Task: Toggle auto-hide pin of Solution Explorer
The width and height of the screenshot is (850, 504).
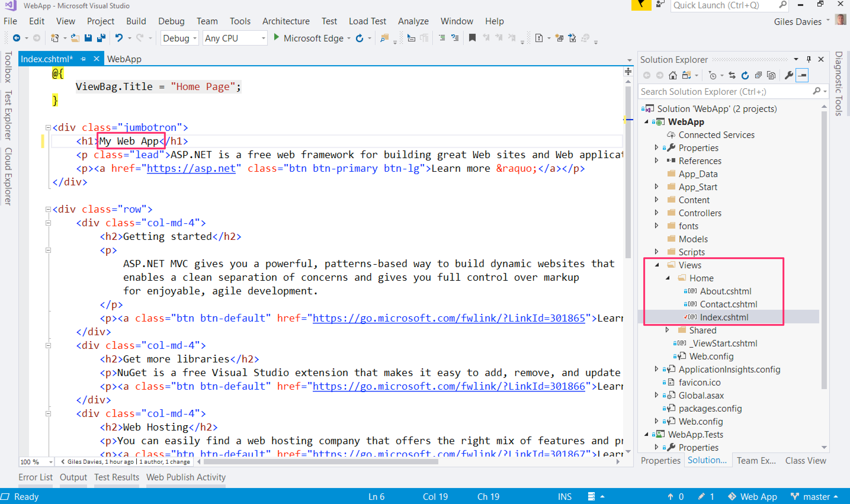Action: 809,60
